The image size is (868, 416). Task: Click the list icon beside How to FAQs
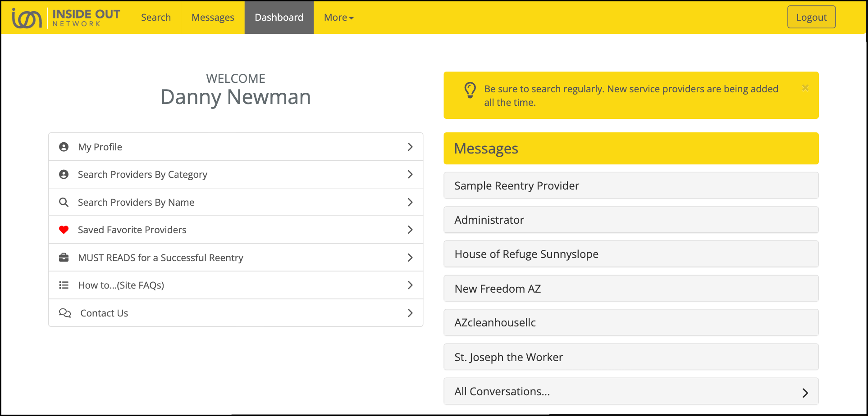click(x=64, y=285)
